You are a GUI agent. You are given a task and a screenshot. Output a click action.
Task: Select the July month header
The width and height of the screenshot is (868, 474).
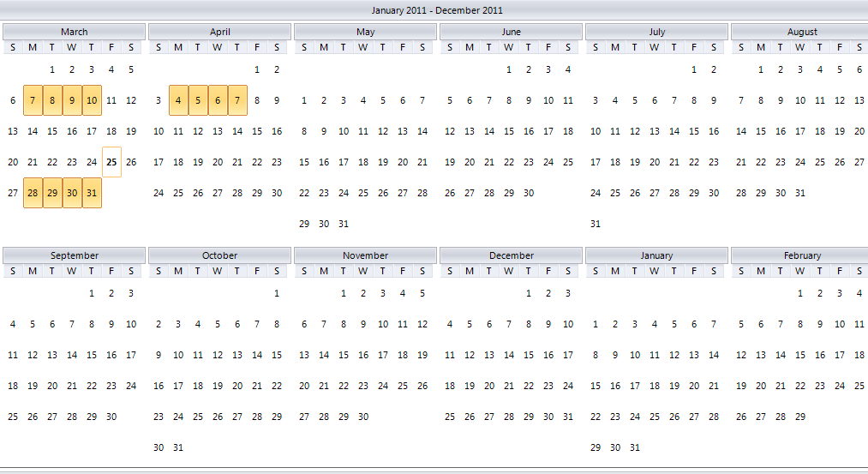point(656,32)
